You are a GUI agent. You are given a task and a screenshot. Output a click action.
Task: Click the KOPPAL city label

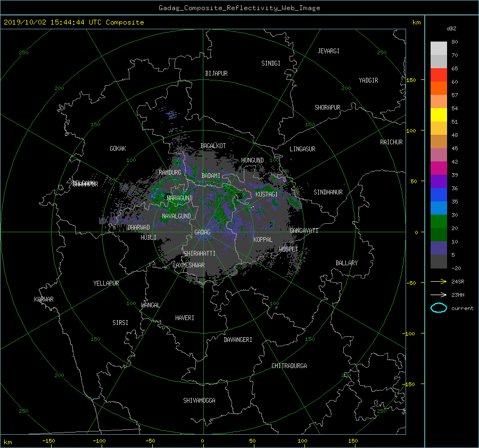pos(263,239)
